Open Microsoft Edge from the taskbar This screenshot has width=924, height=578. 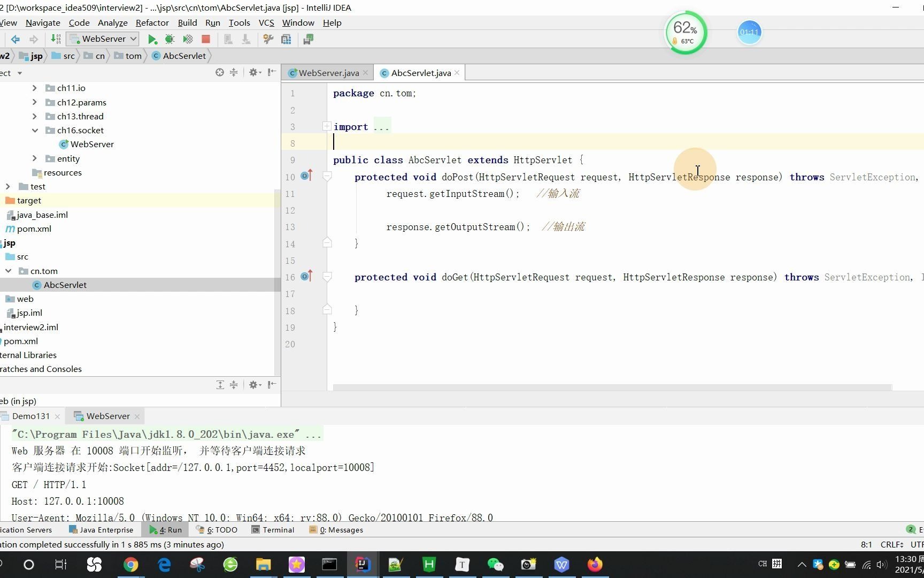click(x=164, y=565)
